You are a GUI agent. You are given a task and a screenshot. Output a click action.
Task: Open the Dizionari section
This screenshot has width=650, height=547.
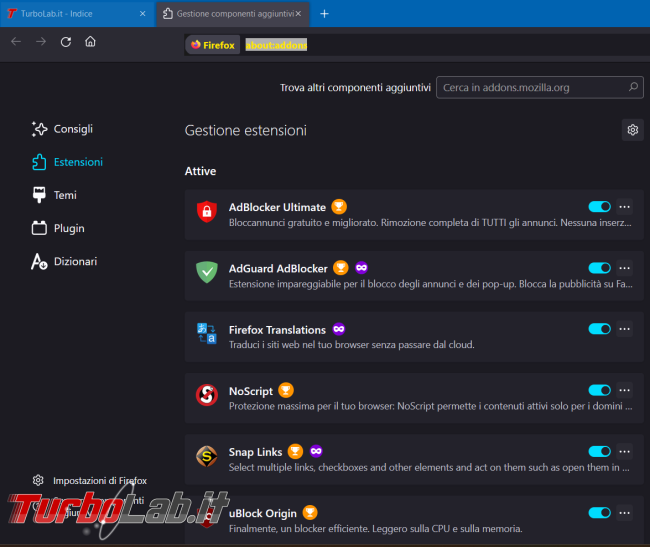point(64,261)
